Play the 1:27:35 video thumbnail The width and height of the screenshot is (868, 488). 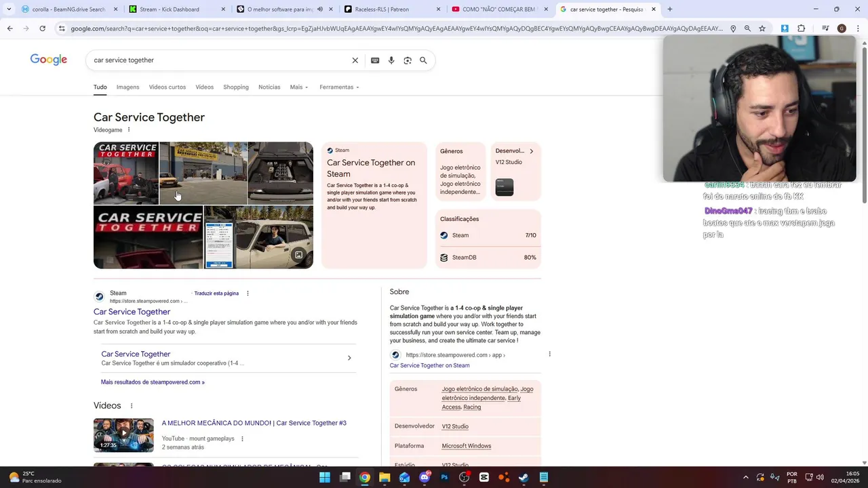click(123, 435)
